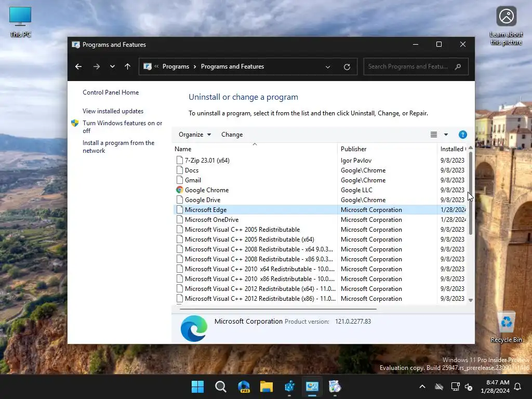Select the Microsoft OneDrive entry
Viewport: 532px width, 399px height.
[x=212, y=220]
